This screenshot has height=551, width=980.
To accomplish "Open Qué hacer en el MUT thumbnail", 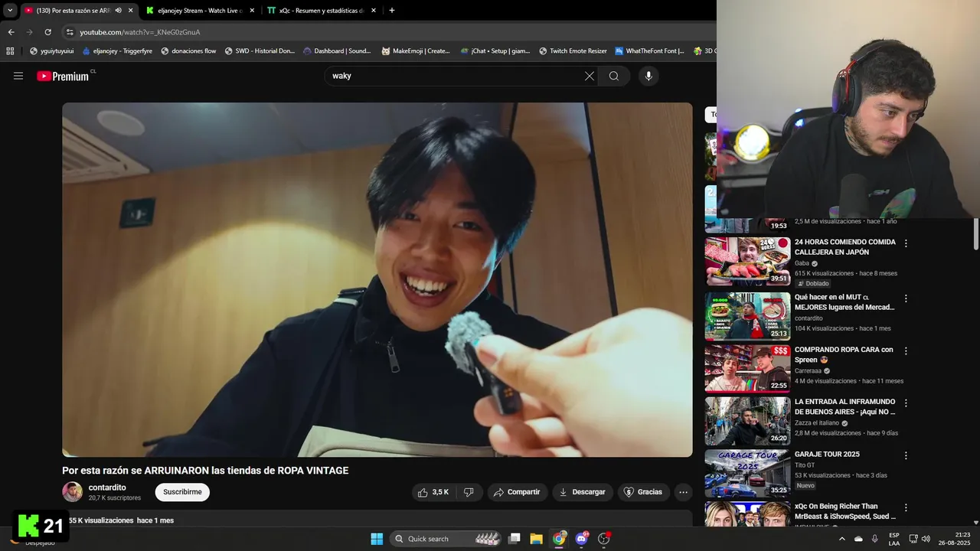I will 747,316.
